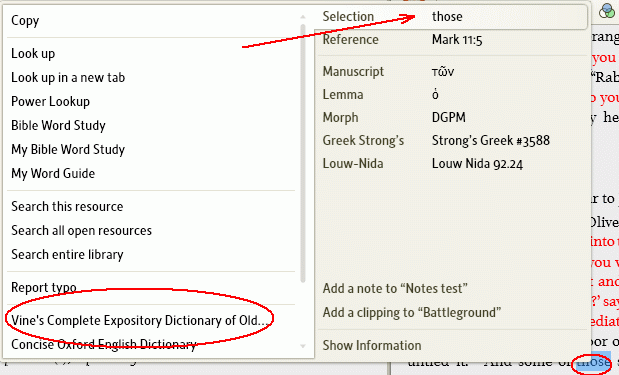The height and width of the screenshot is (375, 619).
Task: Click the left menu scrollbar thumb
Action: tap(303, 153)
